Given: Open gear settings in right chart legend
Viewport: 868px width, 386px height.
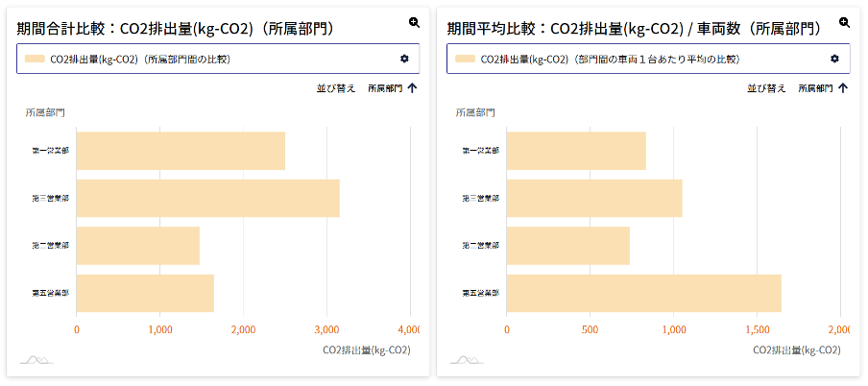Looking at the screenshot, I should tap(834, 59).
